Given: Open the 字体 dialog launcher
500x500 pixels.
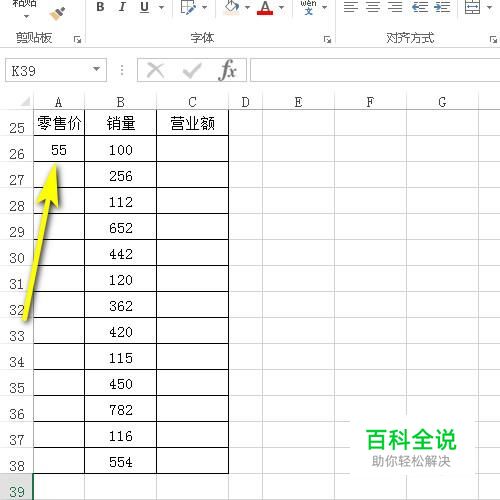Looking at the screenshot, I should (327, 40).
